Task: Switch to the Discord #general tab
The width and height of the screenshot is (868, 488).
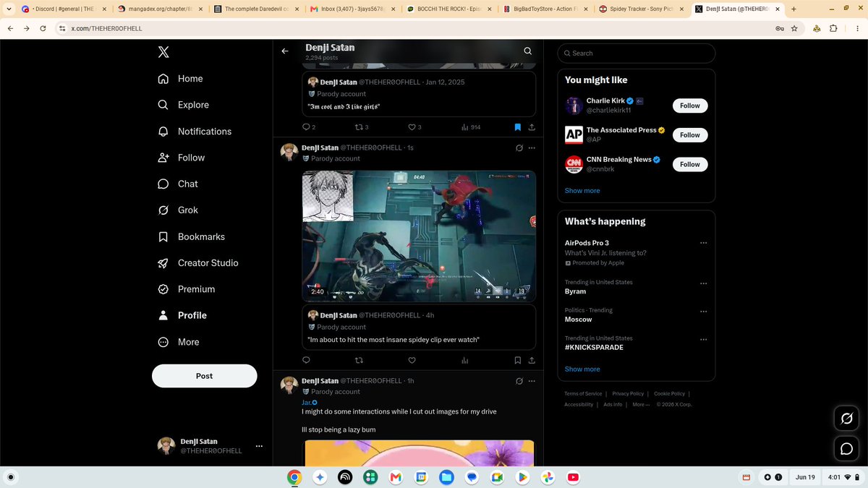Action: pyautogui.click(x=64, y=9)
